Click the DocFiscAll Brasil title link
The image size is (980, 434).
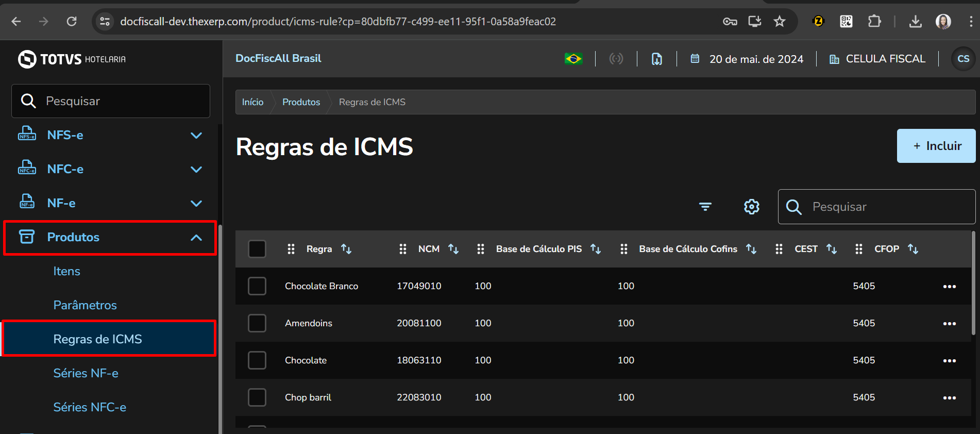tap(278, 58)
